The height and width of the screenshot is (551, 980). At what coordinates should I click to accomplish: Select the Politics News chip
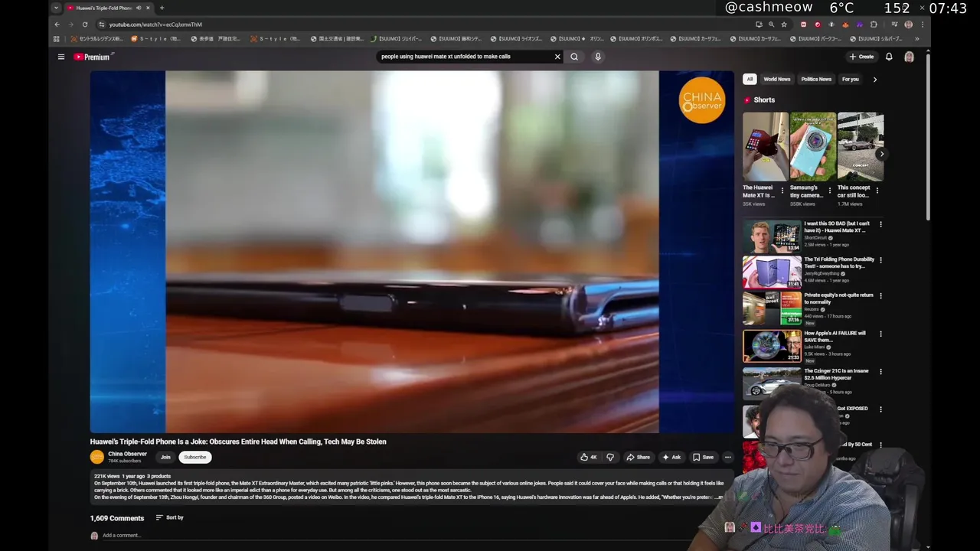(815, 79)
